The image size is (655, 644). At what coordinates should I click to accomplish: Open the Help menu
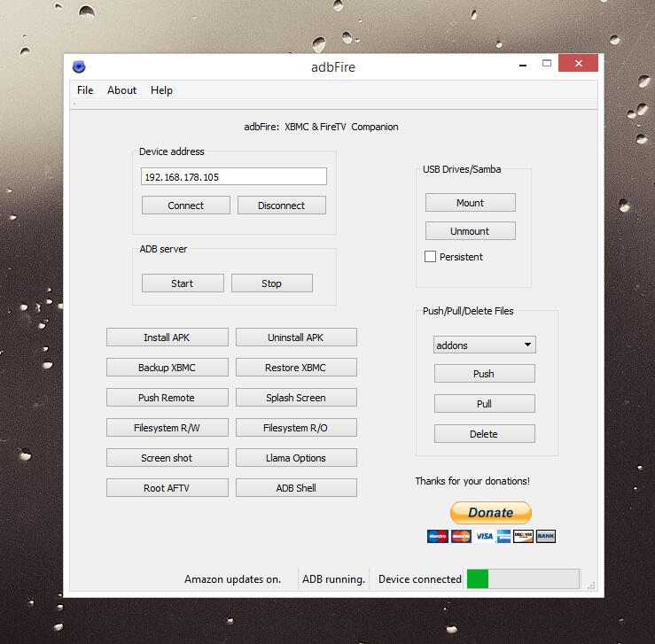pyautogui.click(x=161, y=90)
